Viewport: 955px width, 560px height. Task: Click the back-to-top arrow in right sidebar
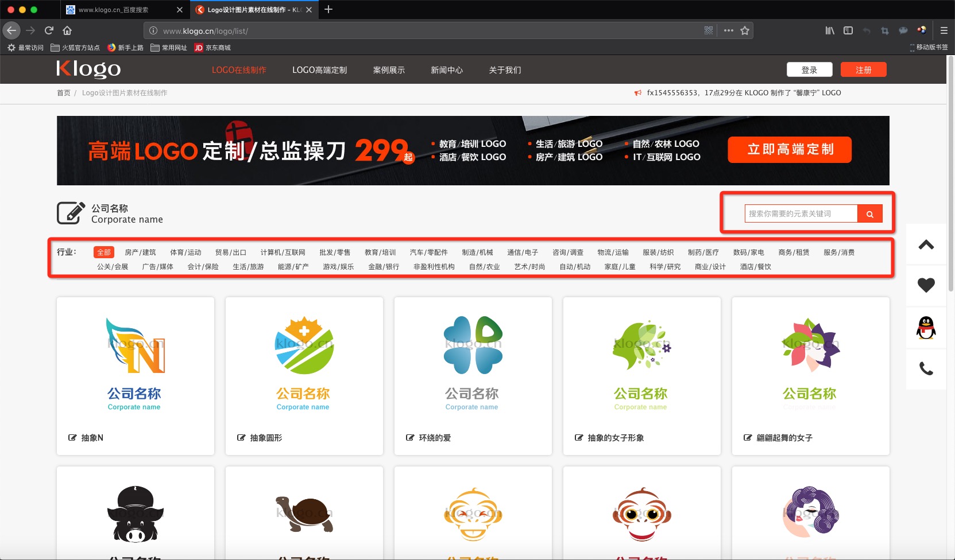point(925,244)
